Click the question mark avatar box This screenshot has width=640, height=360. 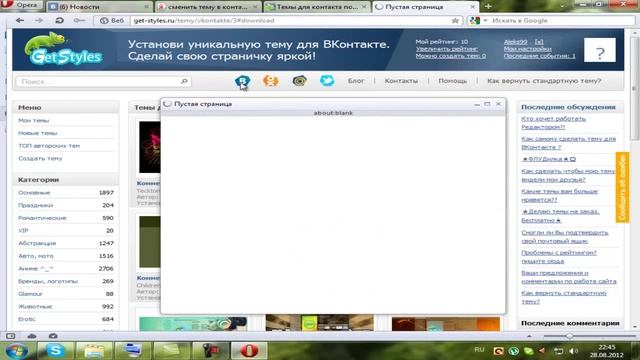600,50
